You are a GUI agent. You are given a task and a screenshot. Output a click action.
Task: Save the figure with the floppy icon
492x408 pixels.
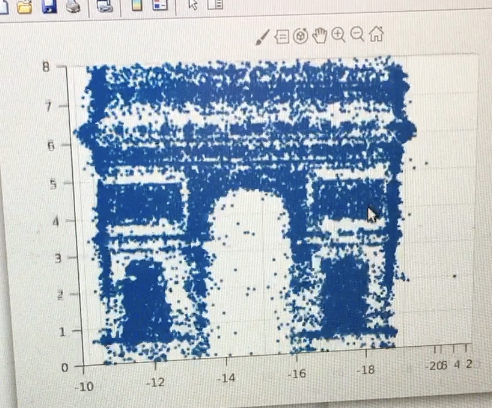pos(49,6)
